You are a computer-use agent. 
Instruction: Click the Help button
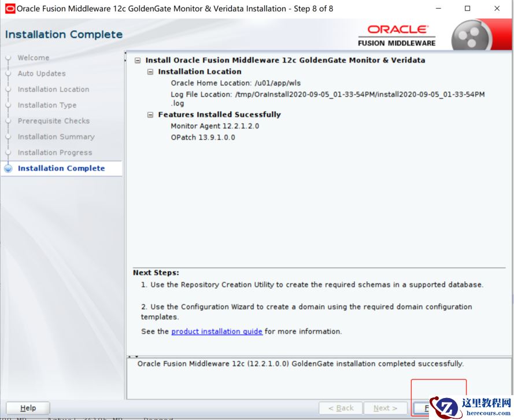[28, 408]
